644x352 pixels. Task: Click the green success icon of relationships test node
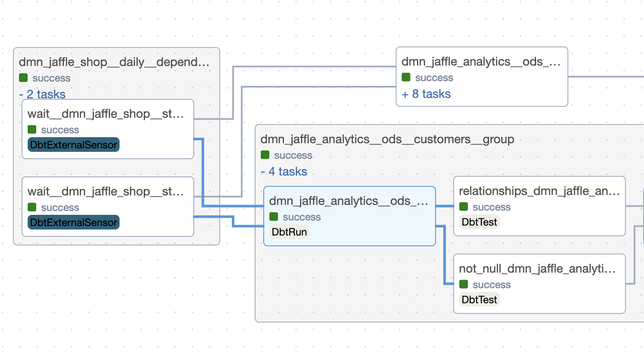464,207
